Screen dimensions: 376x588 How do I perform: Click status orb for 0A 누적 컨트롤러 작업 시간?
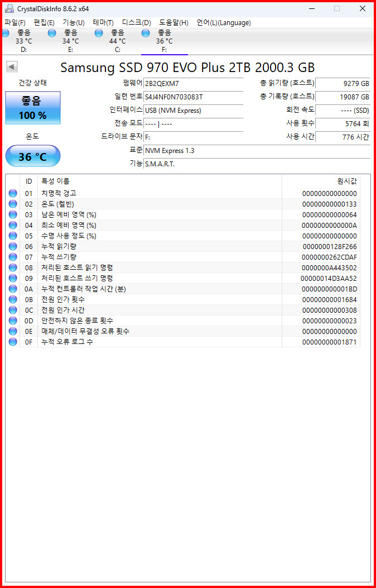tap(13, 289)
